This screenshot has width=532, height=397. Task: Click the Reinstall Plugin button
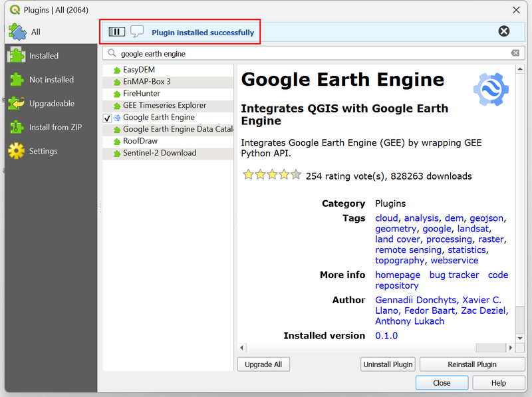472,364
